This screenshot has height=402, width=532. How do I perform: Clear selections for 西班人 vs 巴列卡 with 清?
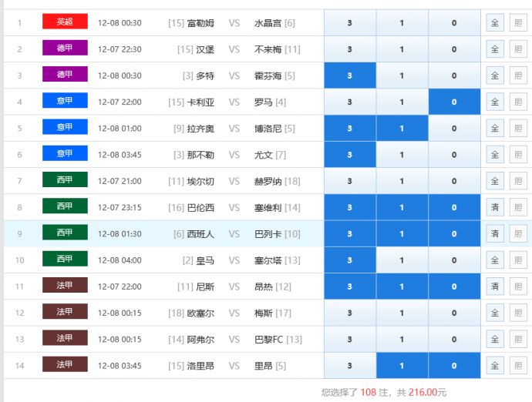click(495, 233)
